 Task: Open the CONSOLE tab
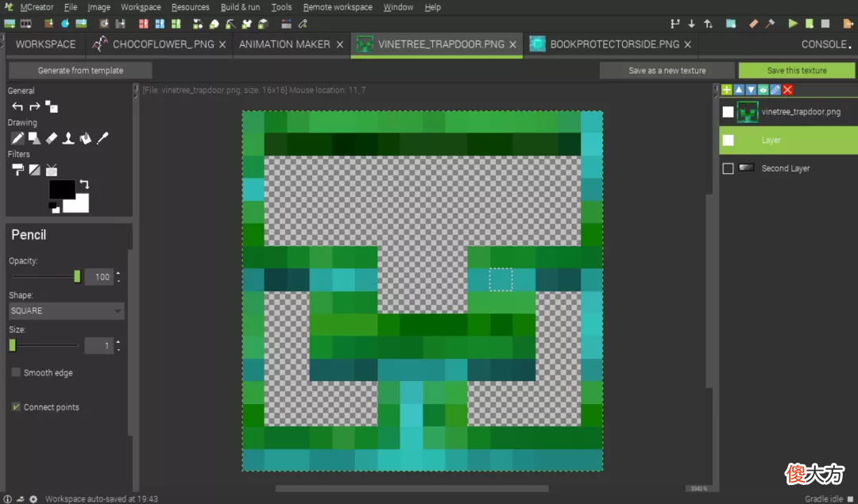click(x=826, y=44)
